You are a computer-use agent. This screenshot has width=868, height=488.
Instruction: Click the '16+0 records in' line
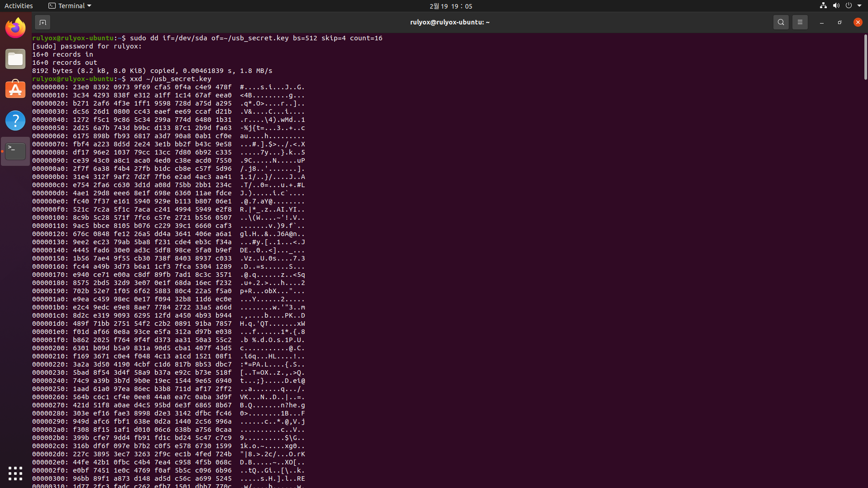62,54
